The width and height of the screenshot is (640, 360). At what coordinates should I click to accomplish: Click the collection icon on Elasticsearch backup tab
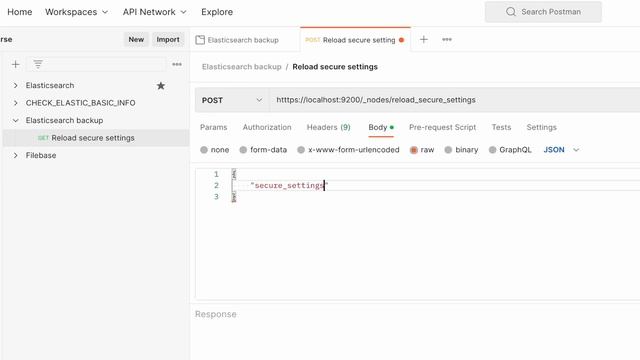tap(200, 40)
